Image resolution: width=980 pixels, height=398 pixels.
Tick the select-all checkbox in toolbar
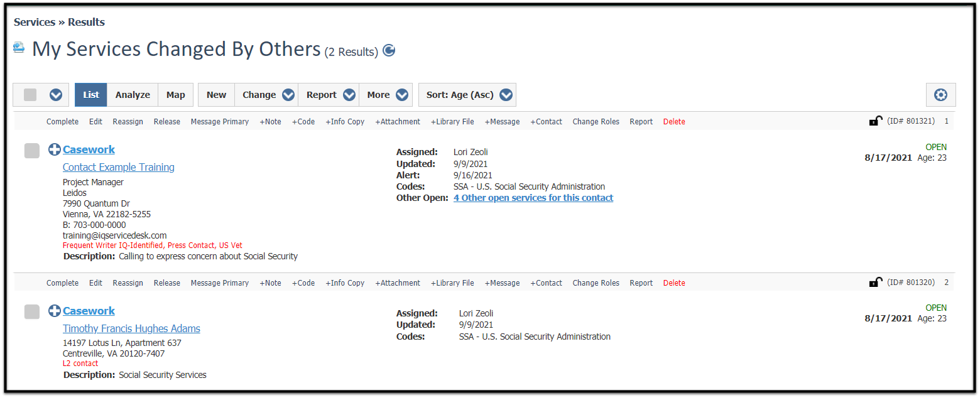pos(30,95)
